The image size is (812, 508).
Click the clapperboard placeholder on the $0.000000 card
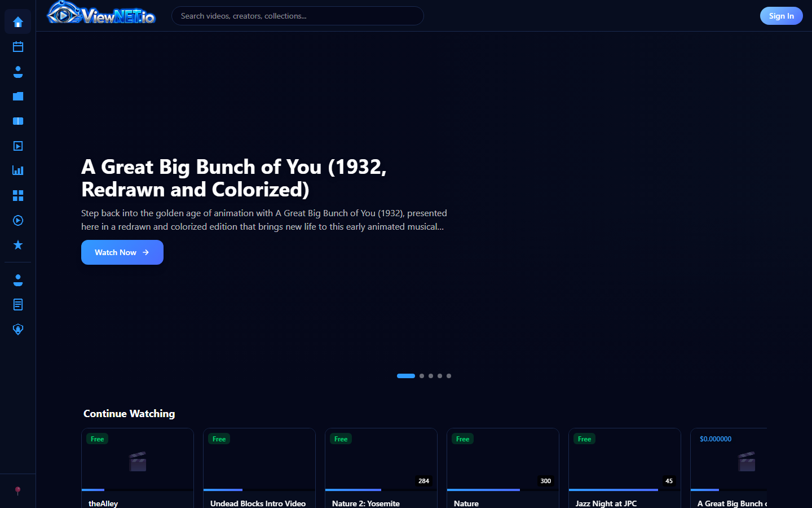tap(747, 462)
